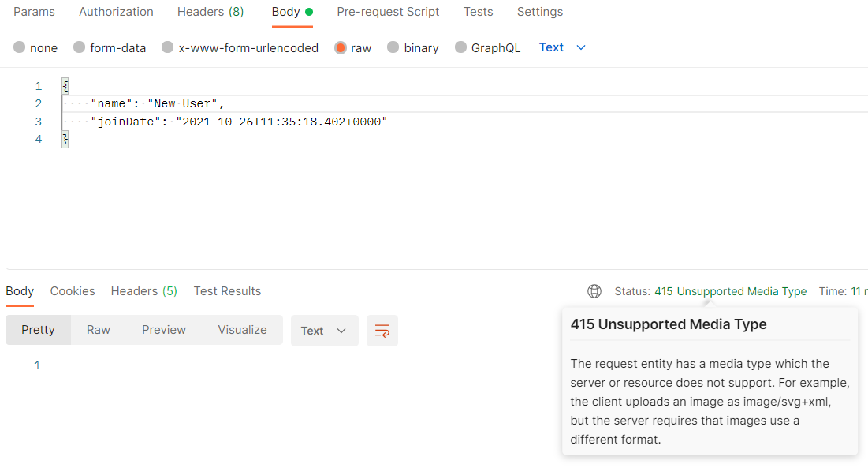The image size is (868, 468).
Task: Open the Visualize response view
Action: tap(242, 330)
